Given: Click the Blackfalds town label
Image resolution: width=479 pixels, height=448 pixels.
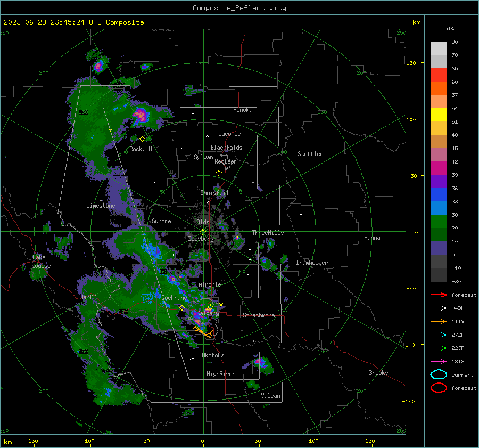Looking at the screenshot, I should (x=226, y=148).
